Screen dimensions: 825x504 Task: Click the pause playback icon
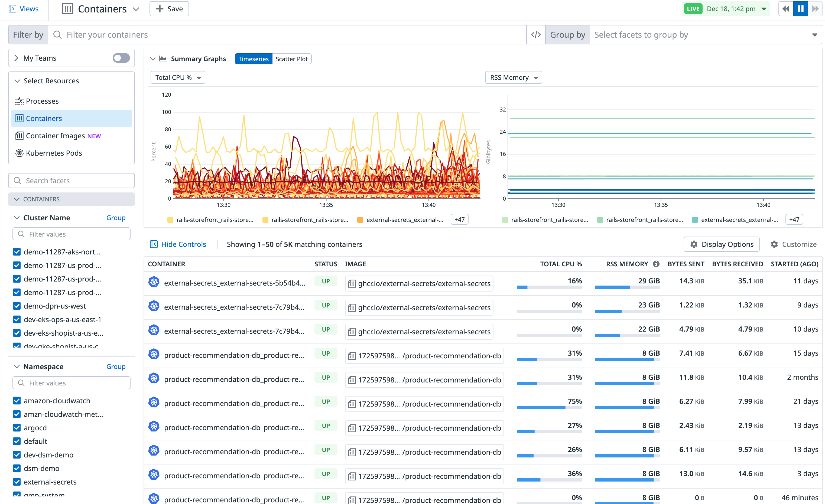(800, 9)
